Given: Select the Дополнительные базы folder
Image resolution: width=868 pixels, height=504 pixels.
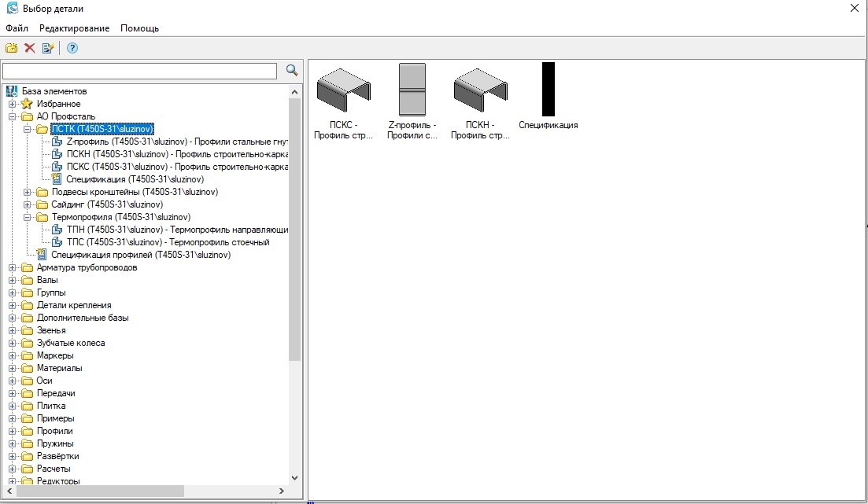Looking at the screenshot, I should pos(83,318).
